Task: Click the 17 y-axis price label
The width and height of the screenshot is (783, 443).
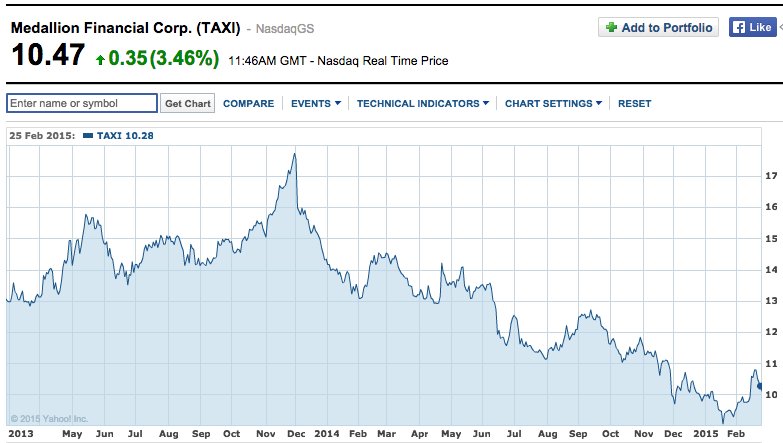Action: (x=772, y=175)
